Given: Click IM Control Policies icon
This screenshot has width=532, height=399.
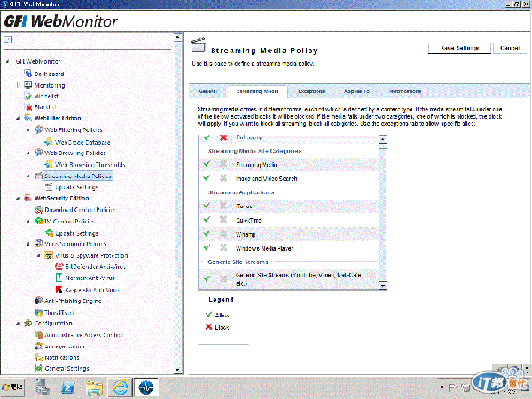Looking at the screenshot, I should (x=38, y=221).
